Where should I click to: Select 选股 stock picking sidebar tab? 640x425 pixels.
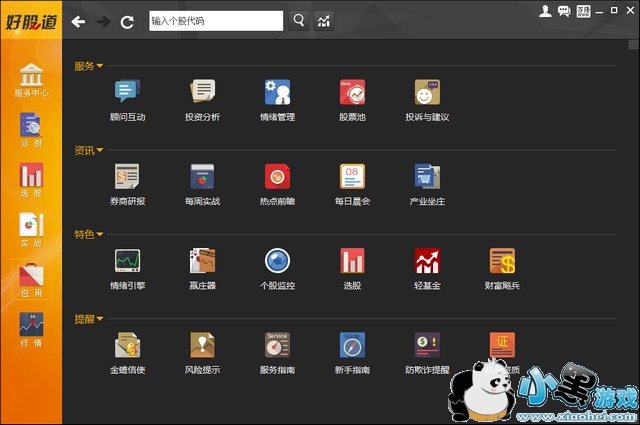[31, 180]
